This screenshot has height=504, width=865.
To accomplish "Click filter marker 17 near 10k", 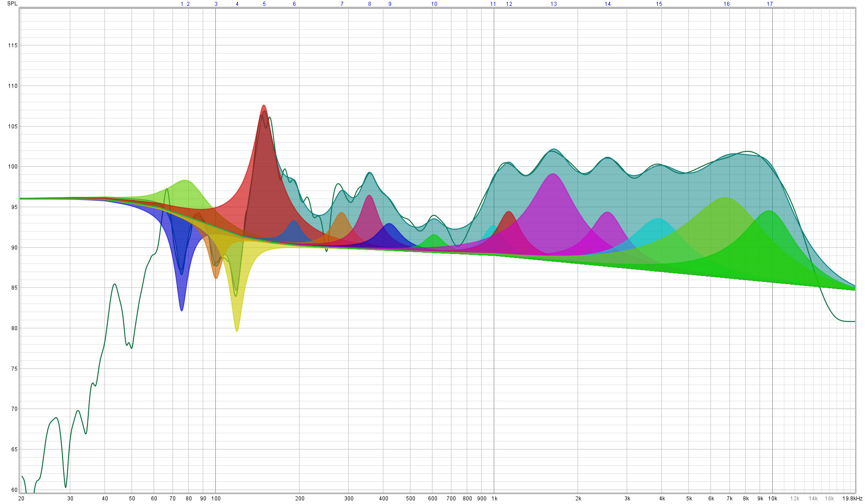I will (770, 4).
